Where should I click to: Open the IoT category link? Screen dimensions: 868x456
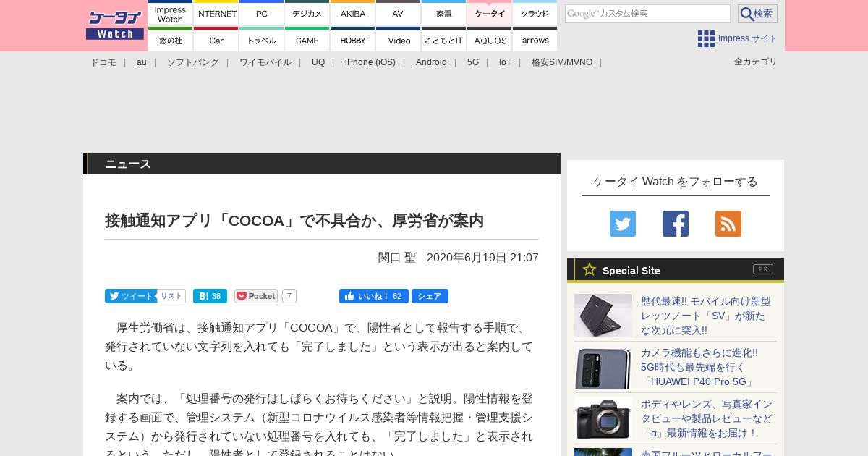(505, 62)
